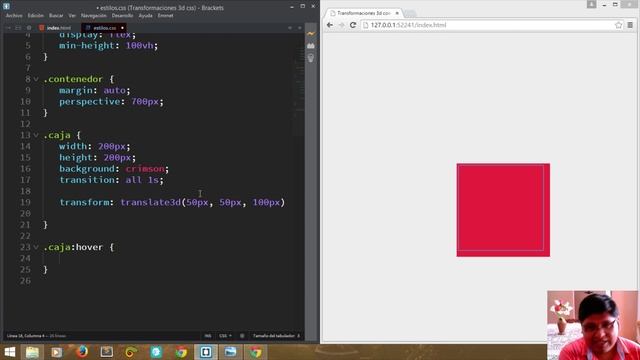The width and height of the screenshot is (640, 360).
Task: Click the Chrome user profile icon
Action: click(x=591, y=4)
